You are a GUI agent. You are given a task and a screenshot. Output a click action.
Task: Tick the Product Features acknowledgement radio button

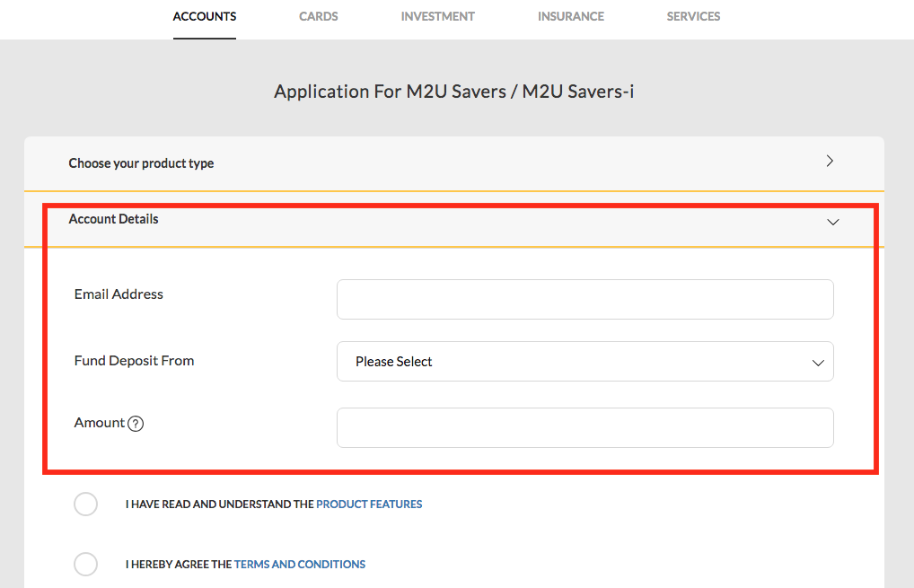tap(85, 505)
